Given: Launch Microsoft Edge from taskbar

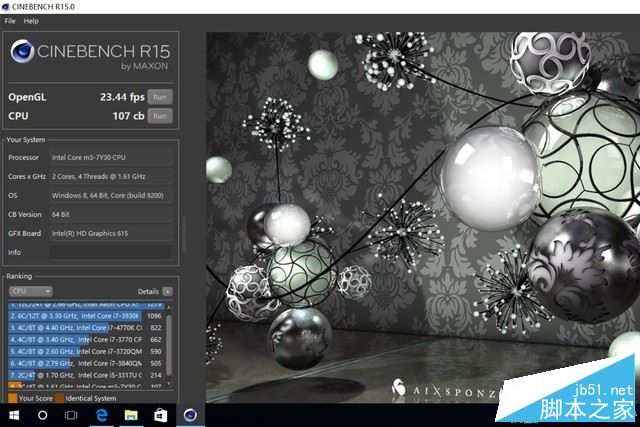Looking at the screenshot, I should (x=101, y=414).
